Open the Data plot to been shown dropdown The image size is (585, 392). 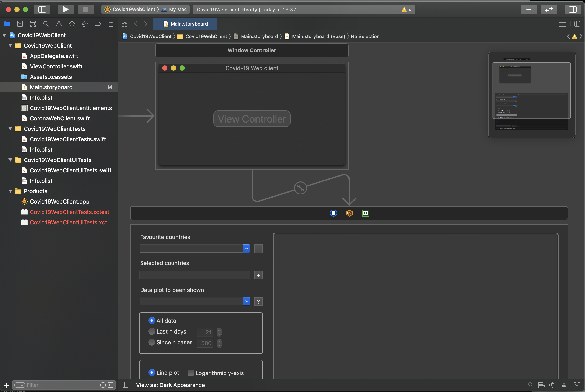(x=247, y=301)
